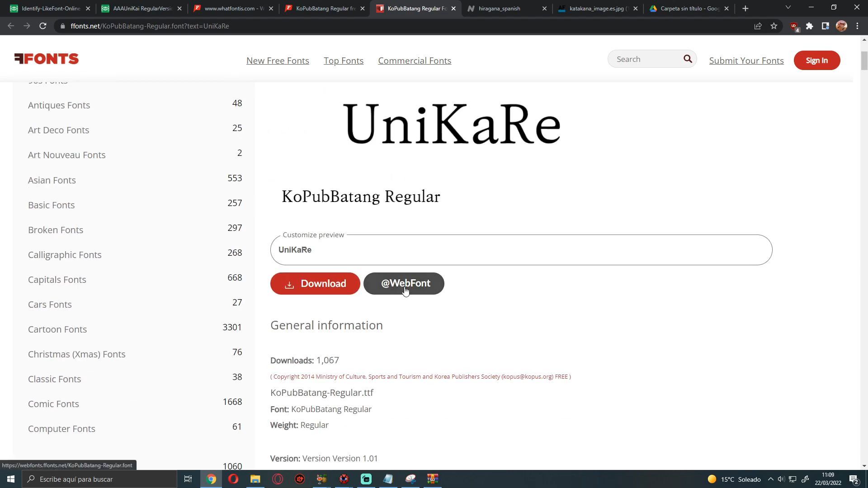Screen dimensions: 868x488
Task: Open Broken Fonts category
Action: tap(56, 230)
